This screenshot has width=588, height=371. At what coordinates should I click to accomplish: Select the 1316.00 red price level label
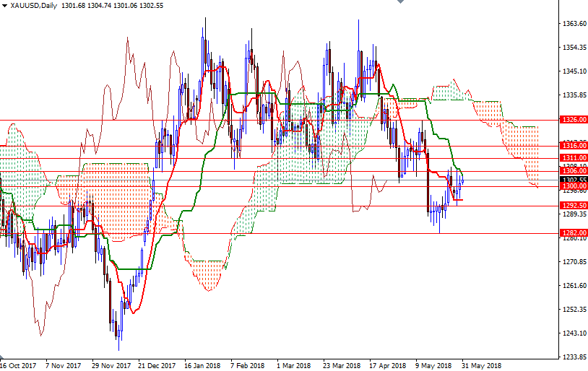click(573, 146)
